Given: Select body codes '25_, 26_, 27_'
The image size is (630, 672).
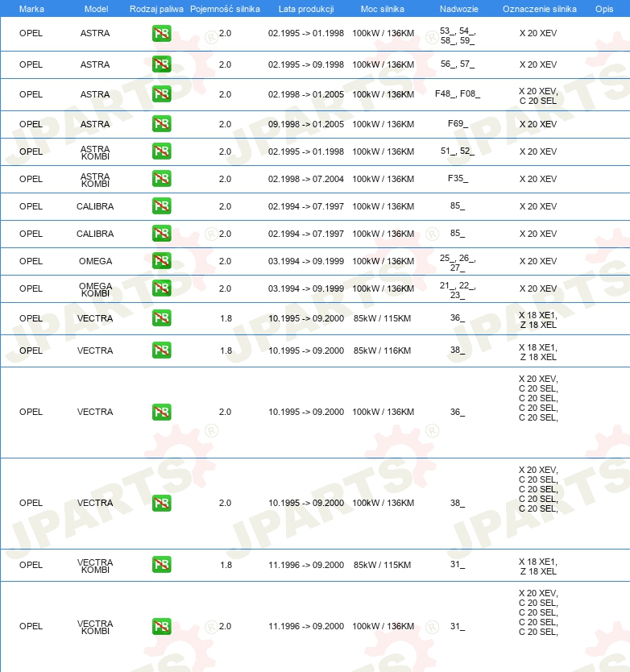Looking at the screenshot, I should (x=458, y=263).
